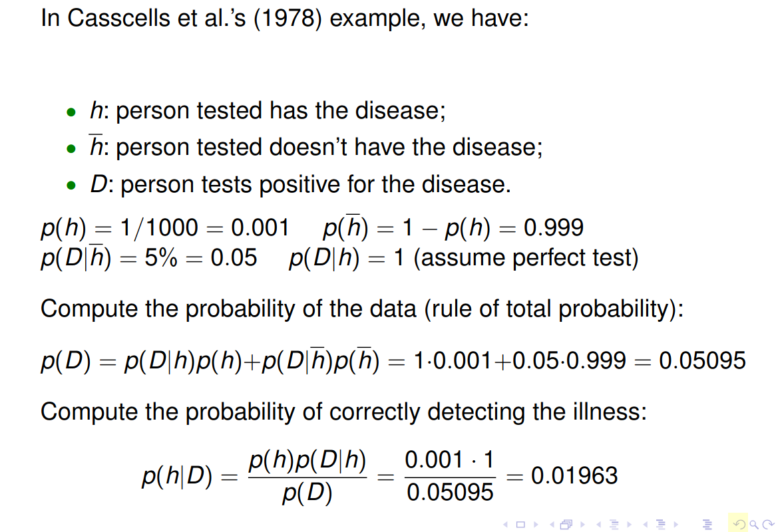This screenshot has height=532, width=776.
Task: Open search with the magnifier icon
Action: point(754,525)
